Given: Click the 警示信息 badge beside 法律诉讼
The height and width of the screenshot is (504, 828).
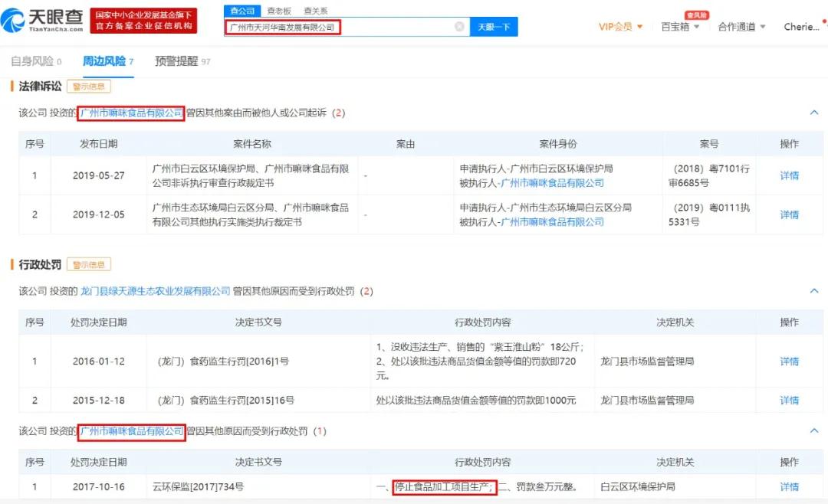Looking at the screenshot, I should click(x=90, y=86).
